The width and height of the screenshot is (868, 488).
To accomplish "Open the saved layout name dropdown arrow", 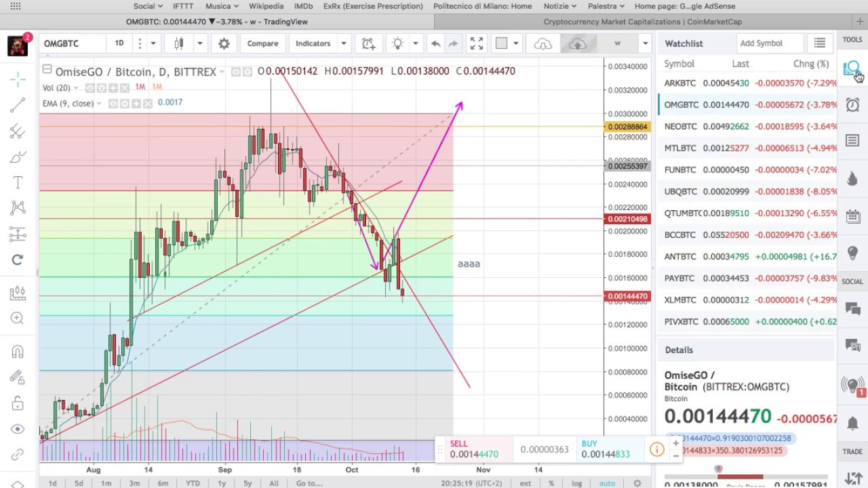I will pos(645,43).
